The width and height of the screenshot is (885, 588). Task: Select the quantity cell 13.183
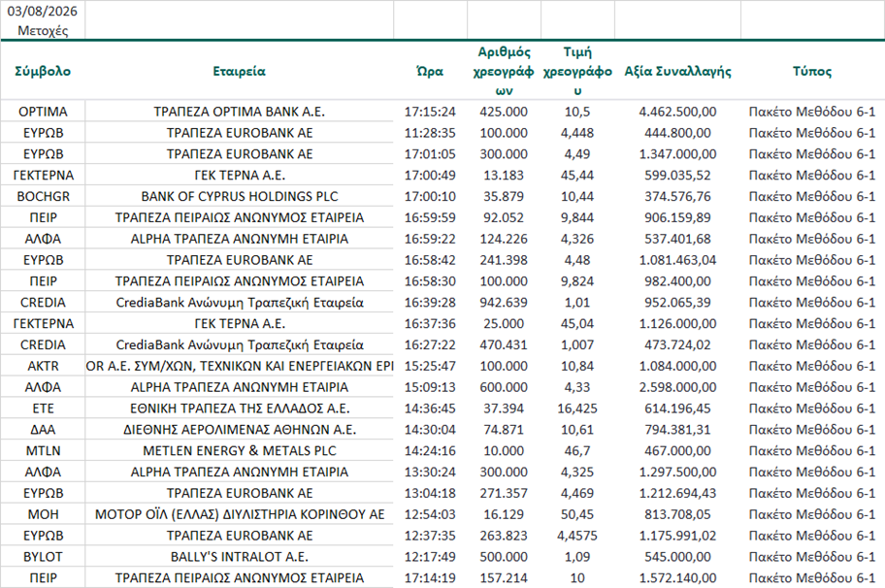tap(504, 176)
